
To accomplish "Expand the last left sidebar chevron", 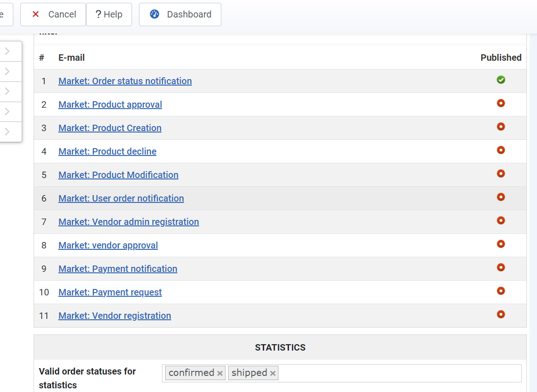I will [7, 132].
